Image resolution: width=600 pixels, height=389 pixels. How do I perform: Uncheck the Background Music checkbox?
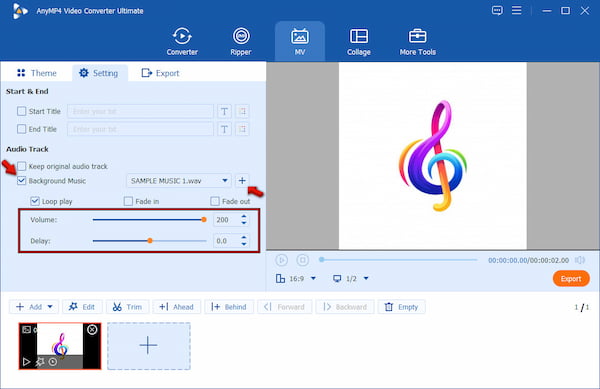click(x=21, y=181)
